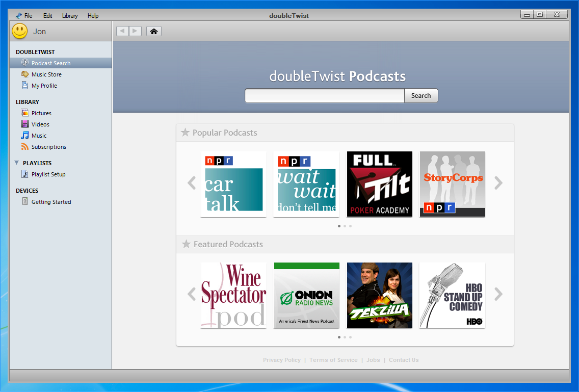Screen dimensions: 579x392
Task: Open Wine Spectator pod thumbnail
Action: 233,295
